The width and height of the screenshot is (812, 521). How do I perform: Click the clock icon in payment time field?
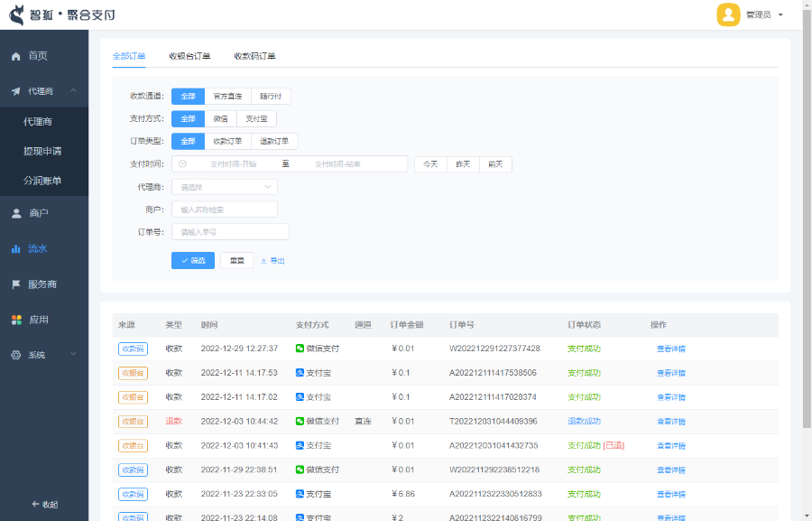click(x=182, y=163)
